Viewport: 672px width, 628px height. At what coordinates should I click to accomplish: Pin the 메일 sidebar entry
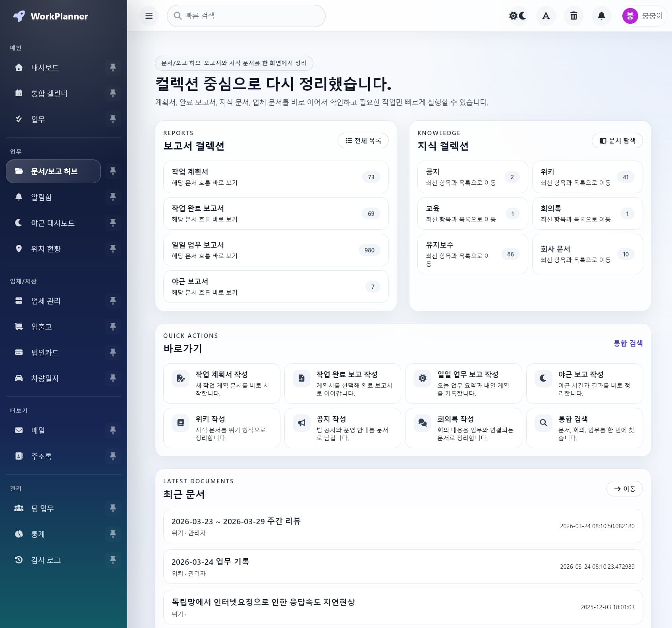click(x=113, y=430)
